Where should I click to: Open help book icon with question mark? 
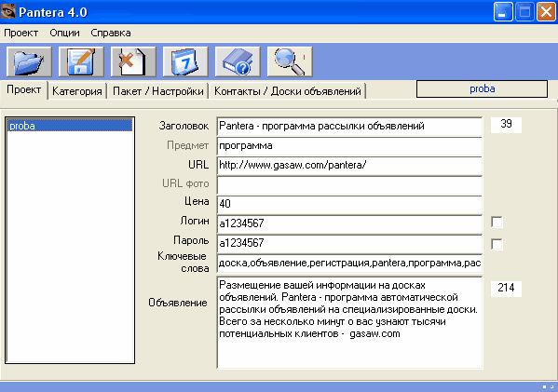[238, 61]
